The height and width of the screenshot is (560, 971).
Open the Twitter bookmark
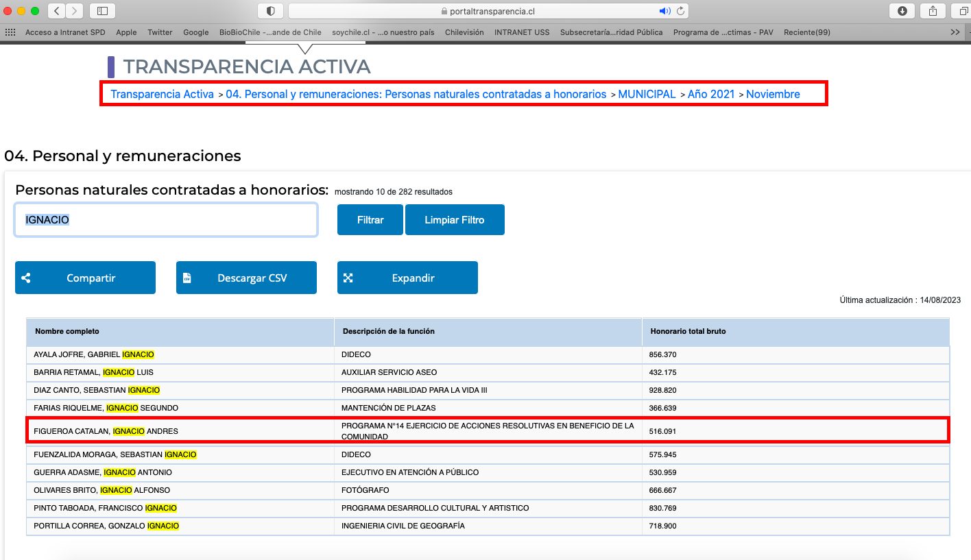tap(160, 32)
